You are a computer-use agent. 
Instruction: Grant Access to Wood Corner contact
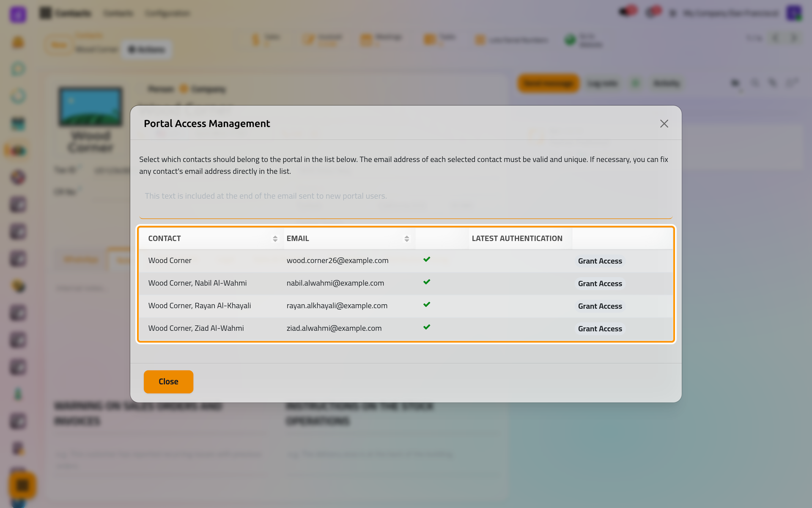(600, 261)
